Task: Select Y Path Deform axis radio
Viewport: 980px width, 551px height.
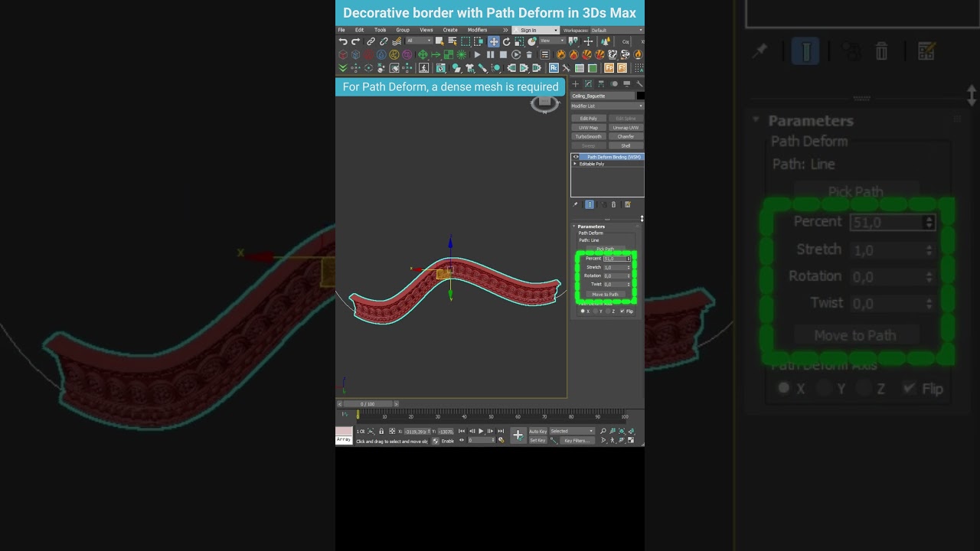Action: tap(596, 311)
